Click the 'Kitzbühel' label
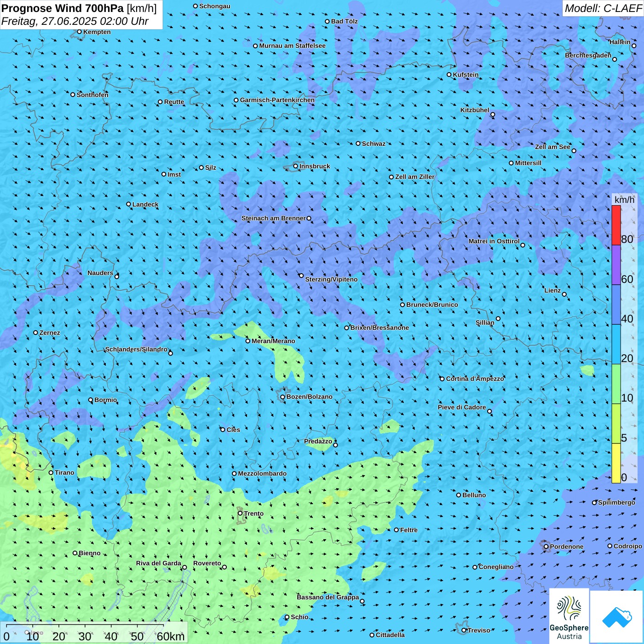 point(475,110)
